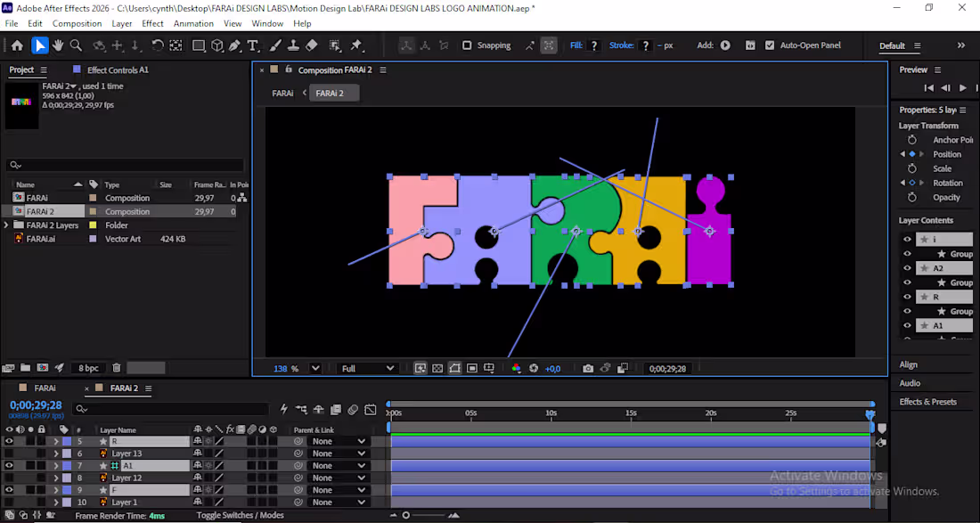The width and height of the screenshot is (980, 523).
Task: Select the Rotation tool
Action: (158, 45)
